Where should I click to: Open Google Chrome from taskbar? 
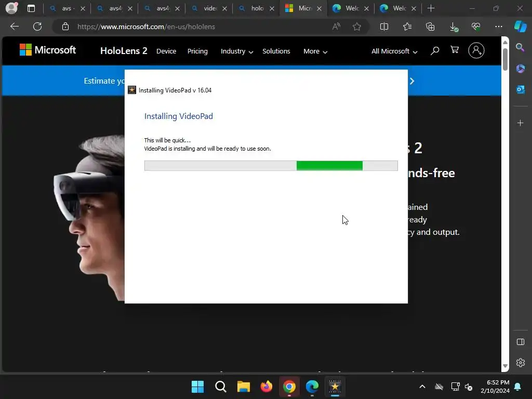tap(289, 387)
